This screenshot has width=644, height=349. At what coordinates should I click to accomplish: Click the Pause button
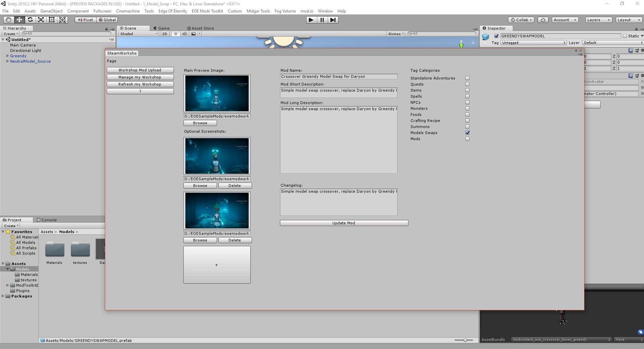pos(322,20)
